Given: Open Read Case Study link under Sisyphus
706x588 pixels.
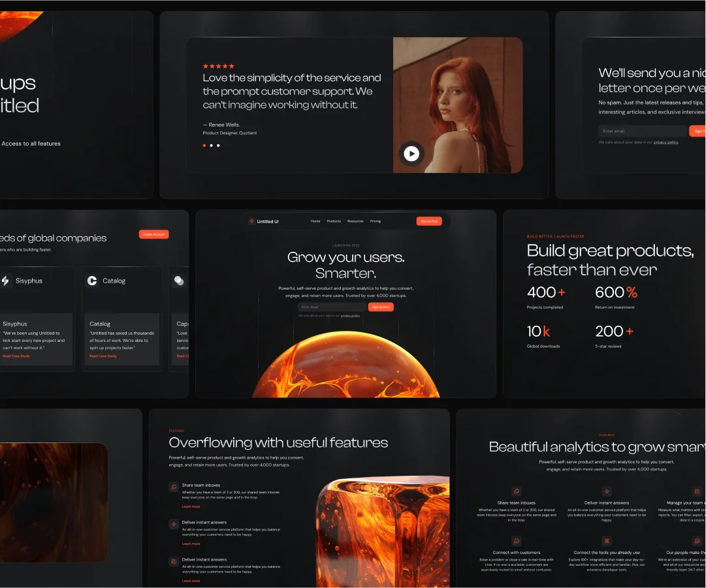Looking at the screenshot, I should [x=16, y=356].
